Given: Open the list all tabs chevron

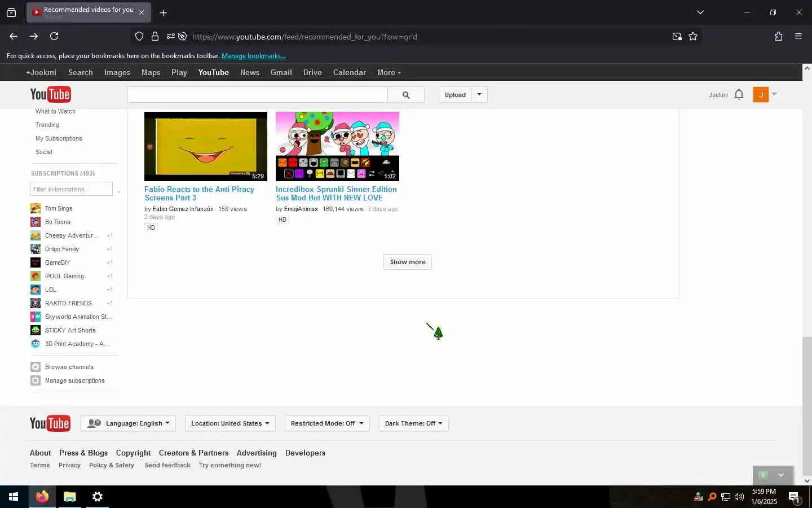Looking at the screenshot, I should 700,12.
